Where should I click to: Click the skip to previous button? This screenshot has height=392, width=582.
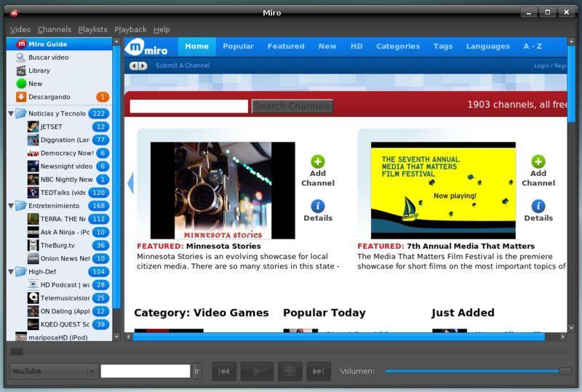click(x=224, y=371)
